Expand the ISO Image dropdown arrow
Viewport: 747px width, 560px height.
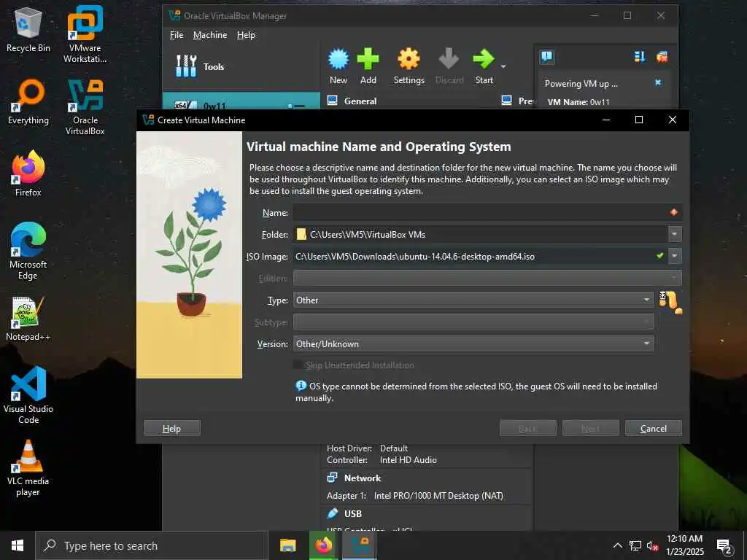point(674,256)
